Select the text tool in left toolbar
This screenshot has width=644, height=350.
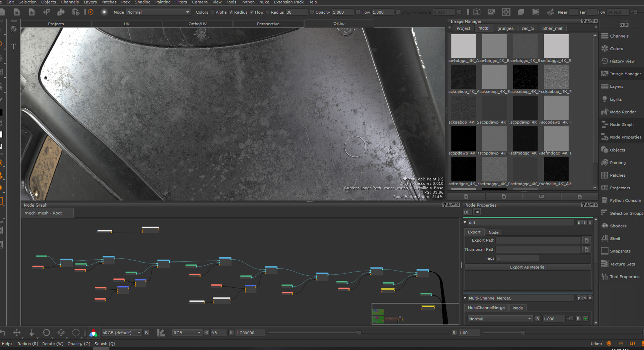click(13, 46)
